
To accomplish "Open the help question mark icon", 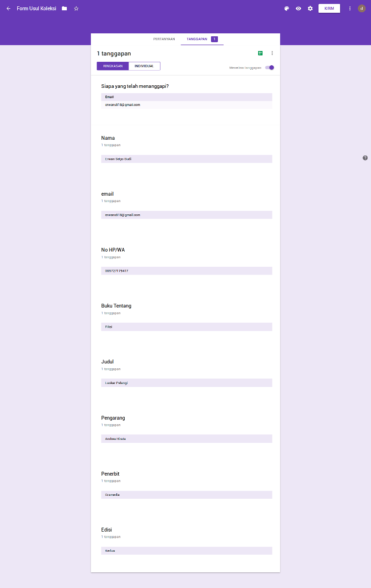I will tap(365, 158).
